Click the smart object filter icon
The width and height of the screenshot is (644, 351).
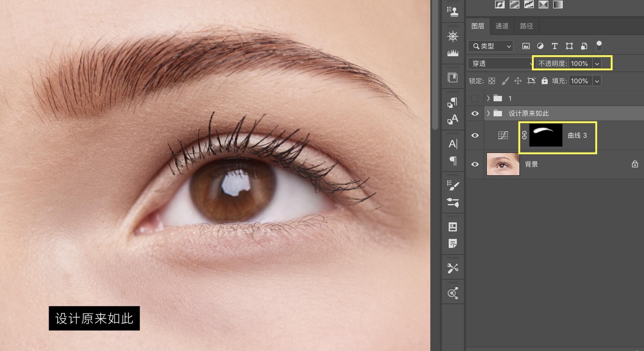(x=584, y=46)
